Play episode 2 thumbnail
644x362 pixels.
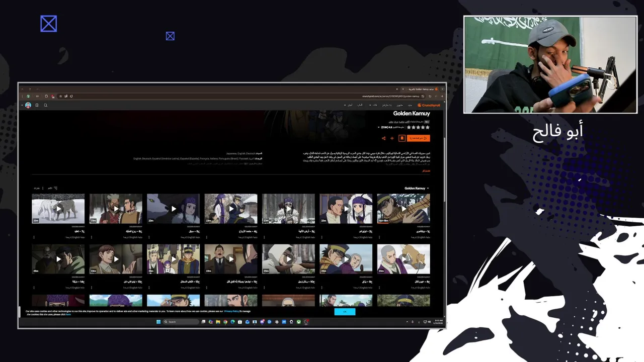tap(346, 209)
